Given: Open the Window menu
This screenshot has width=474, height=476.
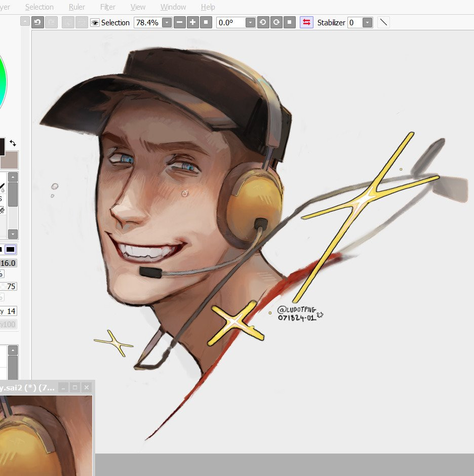Looking at the screenshot, I should pyautogui.click(x=173, y=7).
